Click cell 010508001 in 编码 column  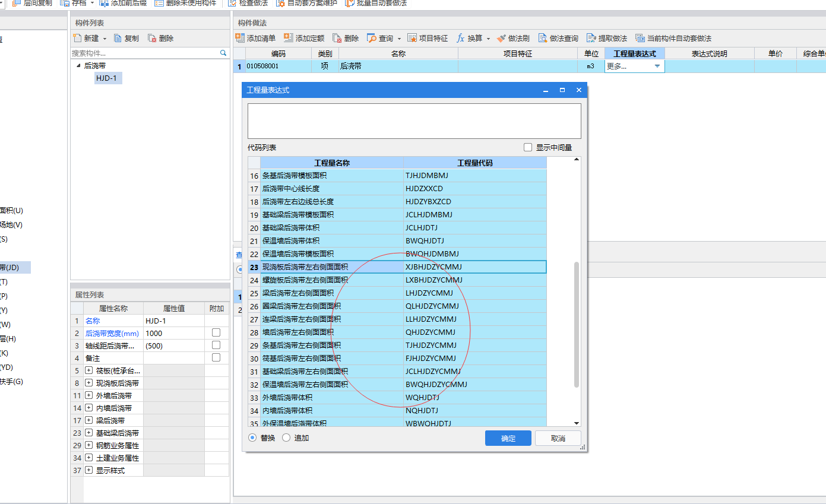pyautogui.click(x=278, y=66)
